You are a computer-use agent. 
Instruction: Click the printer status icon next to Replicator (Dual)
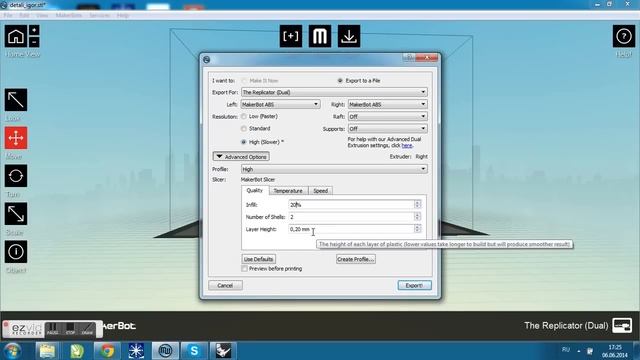(x=622, y=325)
